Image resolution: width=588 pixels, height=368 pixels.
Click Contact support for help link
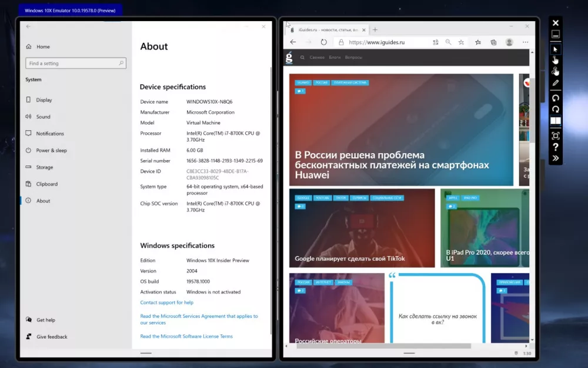167,302
